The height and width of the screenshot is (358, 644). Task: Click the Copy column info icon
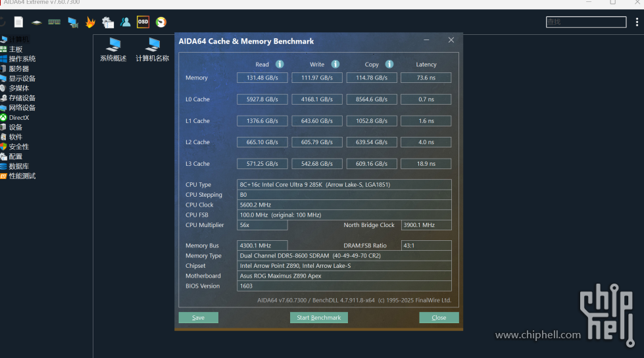point(389,64)
